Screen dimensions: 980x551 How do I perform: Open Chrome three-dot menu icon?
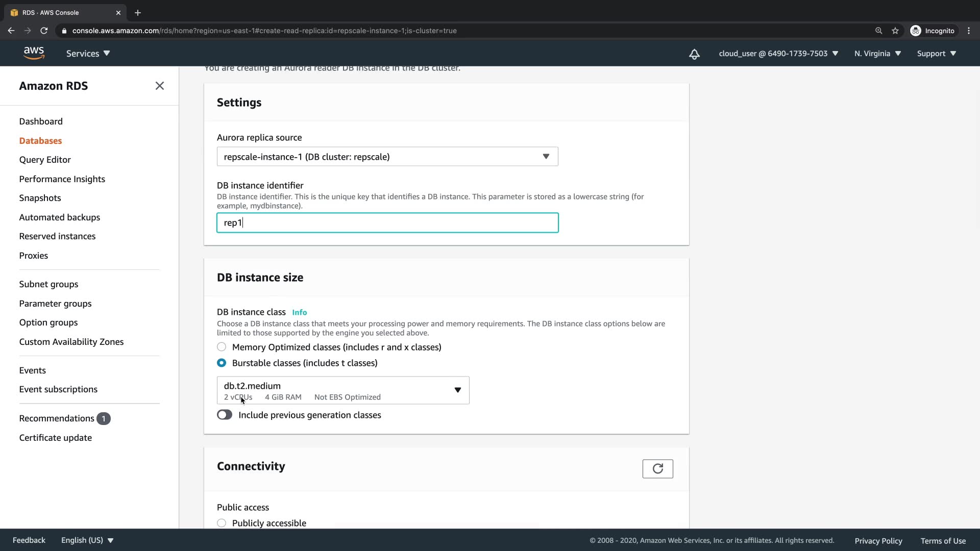pos(969,31)
